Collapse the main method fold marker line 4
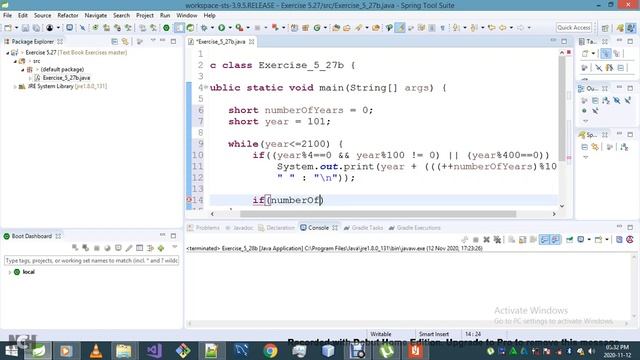The height and width of the screenshot is (360, 640). (206, 87)
